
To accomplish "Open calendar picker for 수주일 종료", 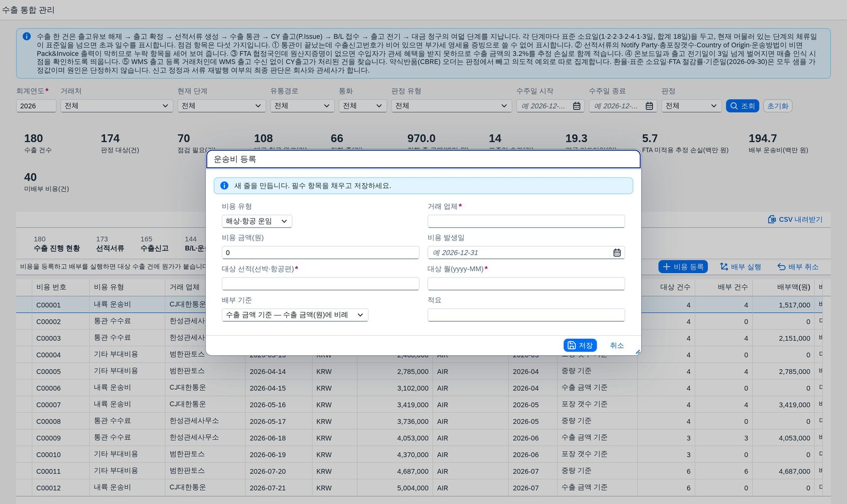I will pos(649,106).
